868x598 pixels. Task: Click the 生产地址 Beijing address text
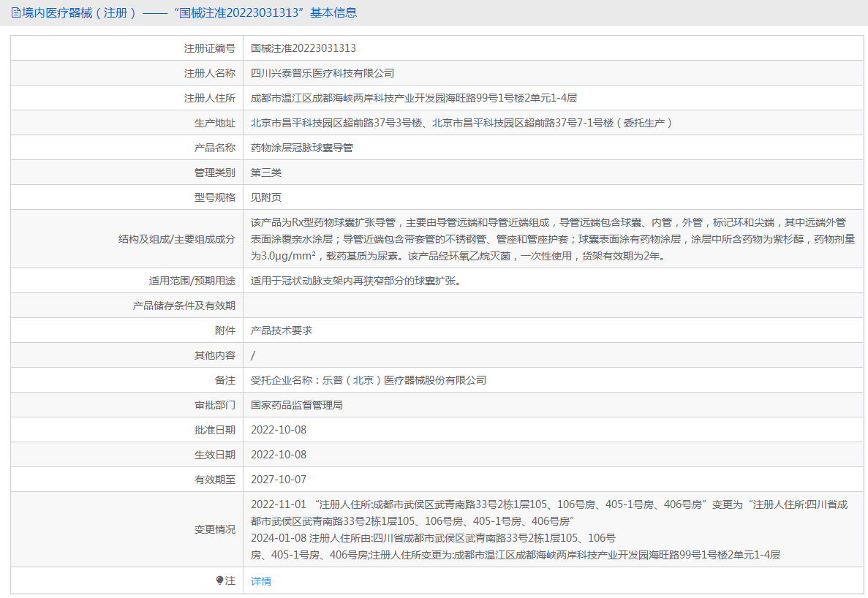point(461,123)
